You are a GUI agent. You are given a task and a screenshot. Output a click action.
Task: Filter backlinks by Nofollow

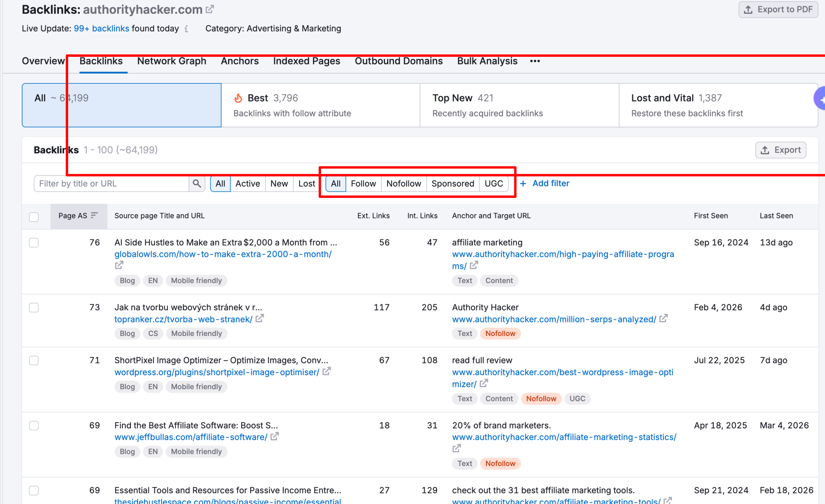tap(404, 183)
